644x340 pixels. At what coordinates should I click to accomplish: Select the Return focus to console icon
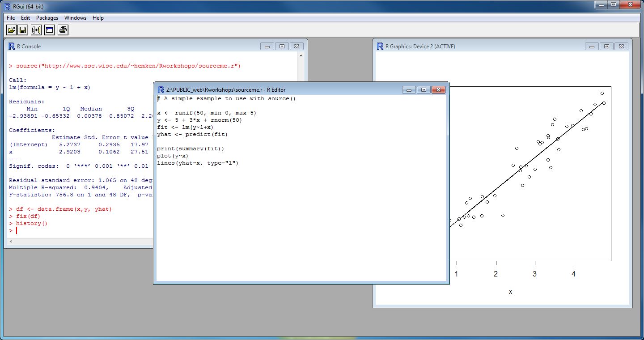point(49,30)
